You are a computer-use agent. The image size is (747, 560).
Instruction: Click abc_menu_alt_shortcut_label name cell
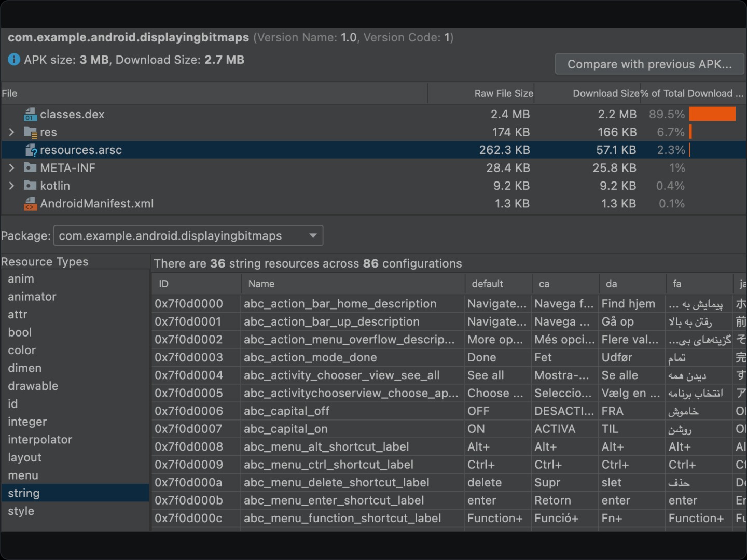click(x=353, y=446)
